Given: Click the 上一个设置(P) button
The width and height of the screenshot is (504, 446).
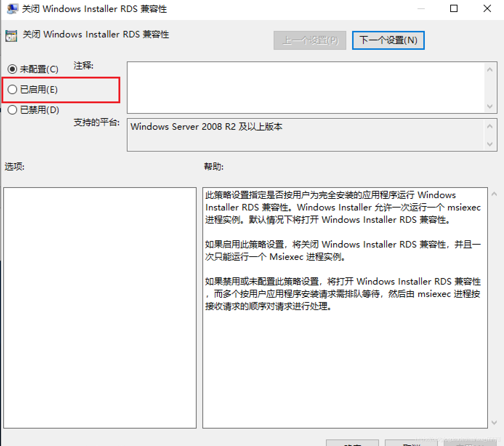Looking at the screenshot, I should tap(310, 40).
